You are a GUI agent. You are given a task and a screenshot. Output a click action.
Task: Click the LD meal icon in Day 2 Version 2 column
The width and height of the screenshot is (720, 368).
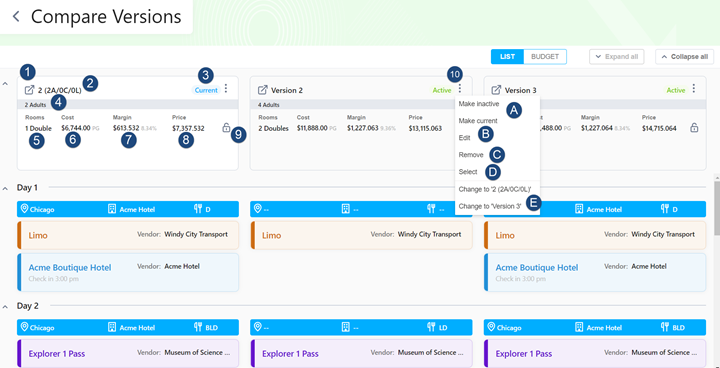[431, 327]
